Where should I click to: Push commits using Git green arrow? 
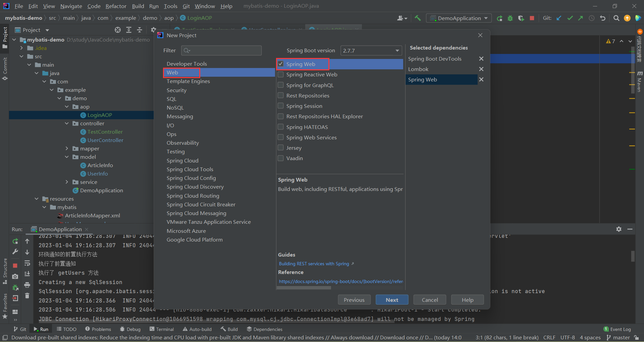pos(581,18)
